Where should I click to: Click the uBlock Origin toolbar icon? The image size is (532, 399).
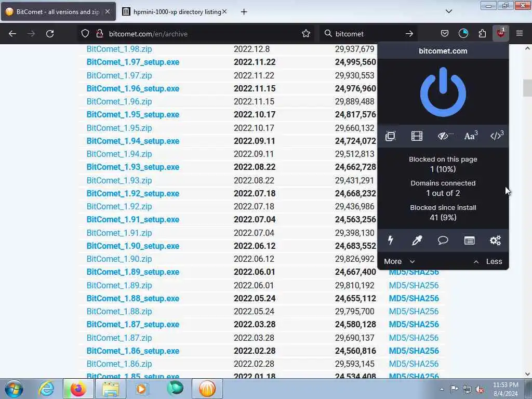point(501,33)
